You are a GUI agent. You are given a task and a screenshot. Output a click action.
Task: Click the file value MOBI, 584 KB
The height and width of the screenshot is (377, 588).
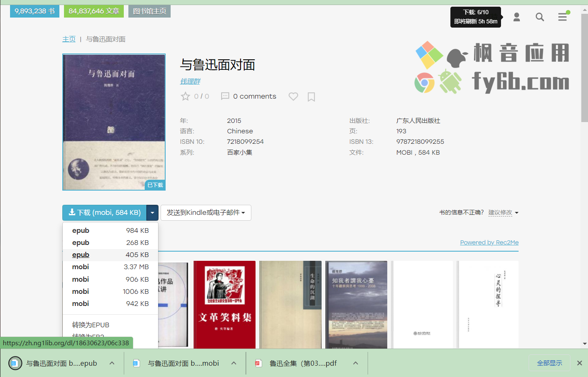418,153
